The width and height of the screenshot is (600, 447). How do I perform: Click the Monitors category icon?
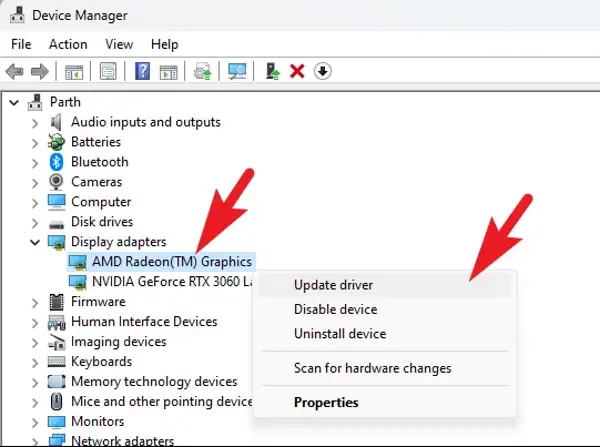tap(57, 422)
